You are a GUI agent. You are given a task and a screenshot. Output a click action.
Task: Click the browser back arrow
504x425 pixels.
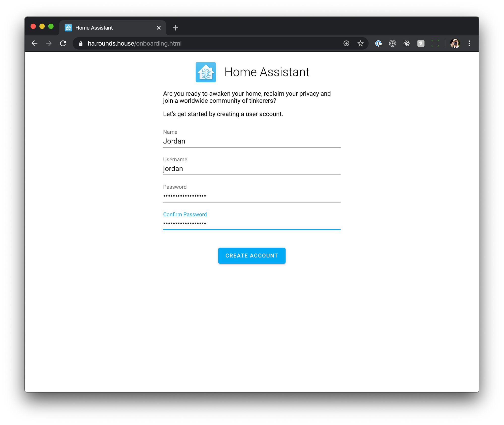coord(35,43)
